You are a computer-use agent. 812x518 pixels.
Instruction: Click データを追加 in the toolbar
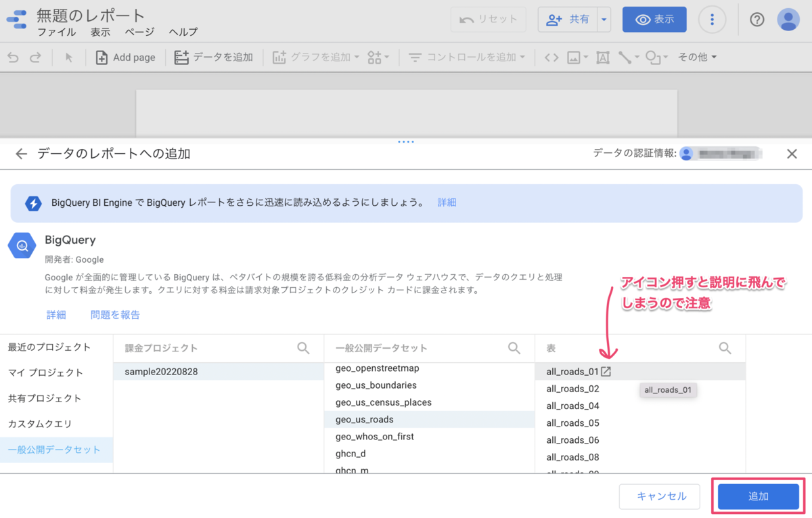pos(214,58)
